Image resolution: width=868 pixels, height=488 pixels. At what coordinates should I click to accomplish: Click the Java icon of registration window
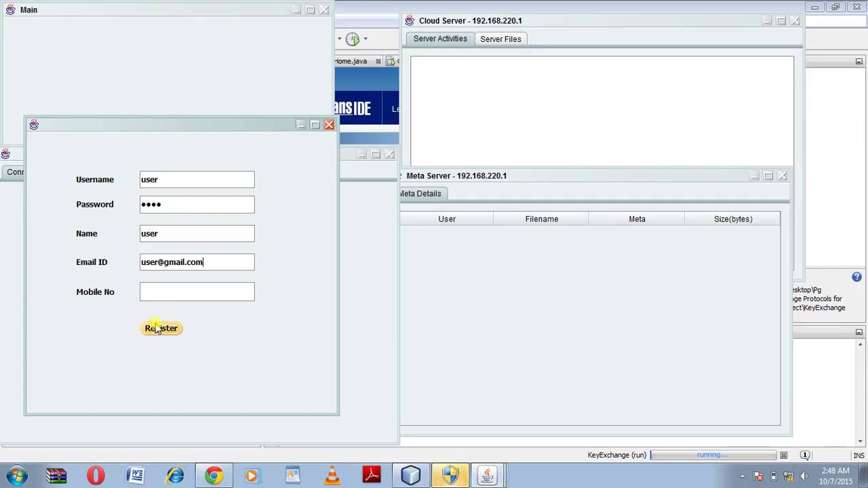click(x=34, y=125)
